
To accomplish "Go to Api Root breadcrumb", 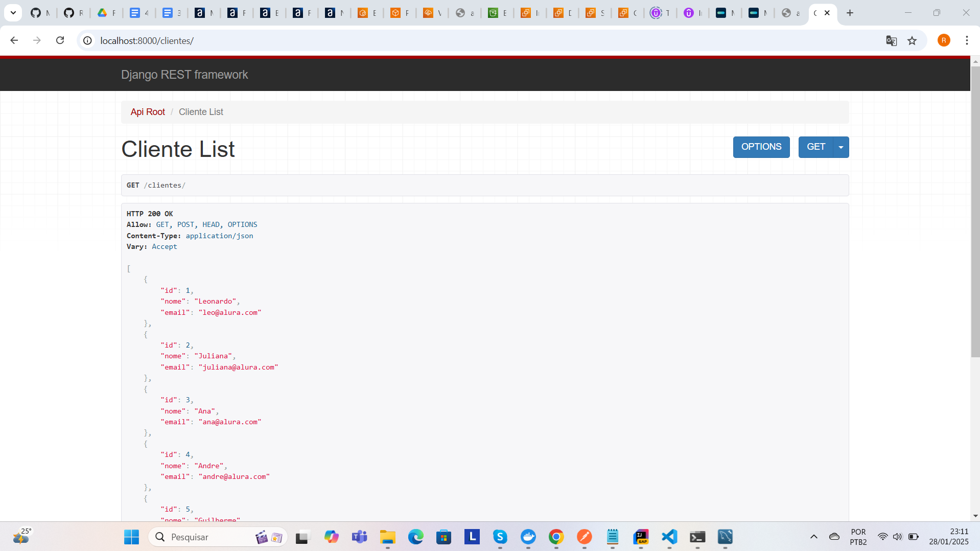I will pos(148,112).
